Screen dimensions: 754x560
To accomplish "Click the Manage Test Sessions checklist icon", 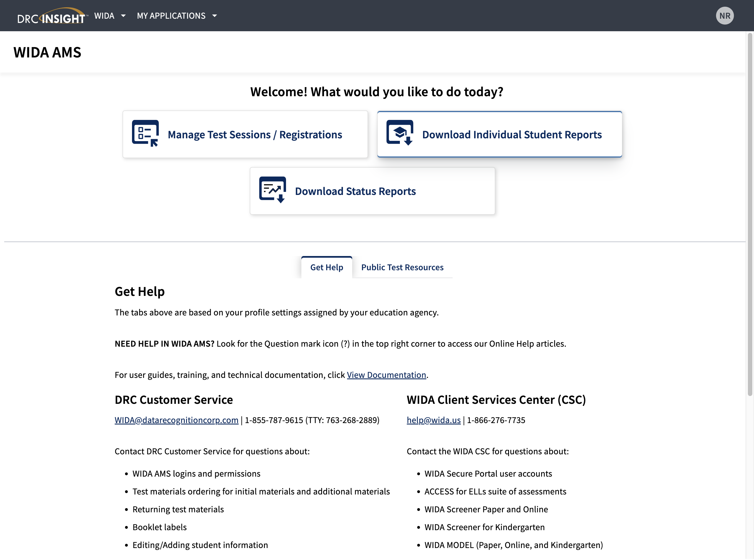I will click(145, 133).
